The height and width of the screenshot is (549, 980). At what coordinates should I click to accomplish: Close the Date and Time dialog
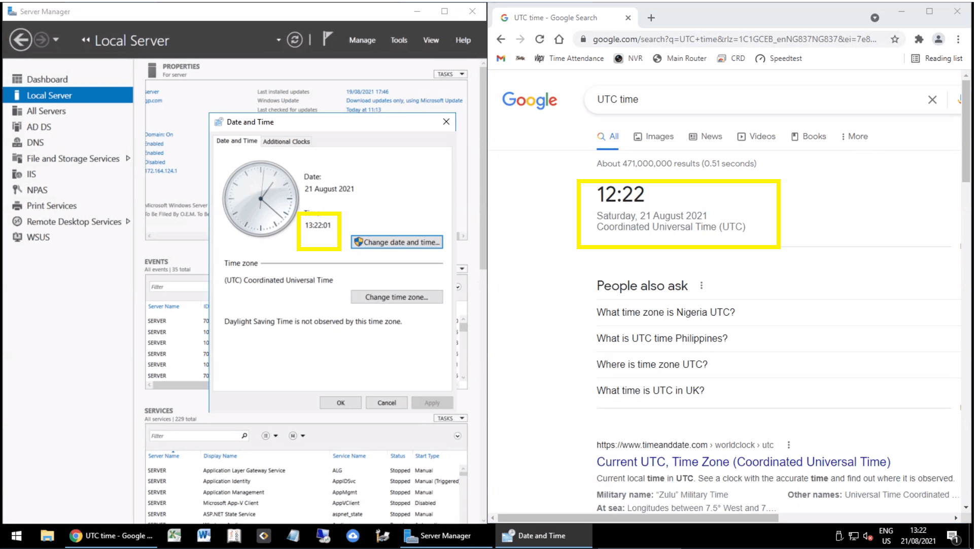tap(446, 122)
